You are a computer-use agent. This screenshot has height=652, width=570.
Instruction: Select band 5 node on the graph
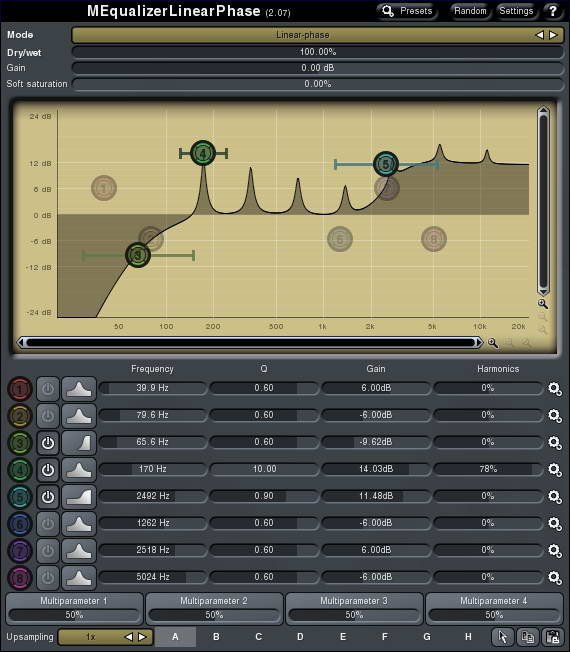386,164
